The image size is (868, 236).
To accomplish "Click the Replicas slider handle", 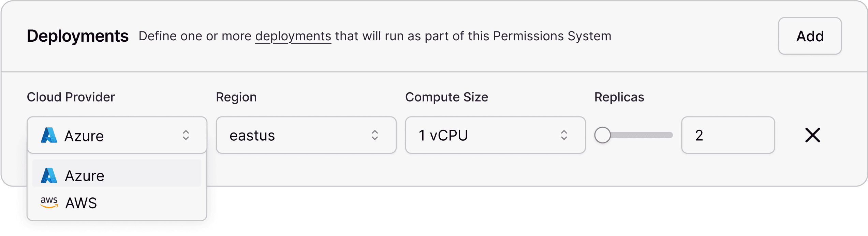I will pos(602,135).
